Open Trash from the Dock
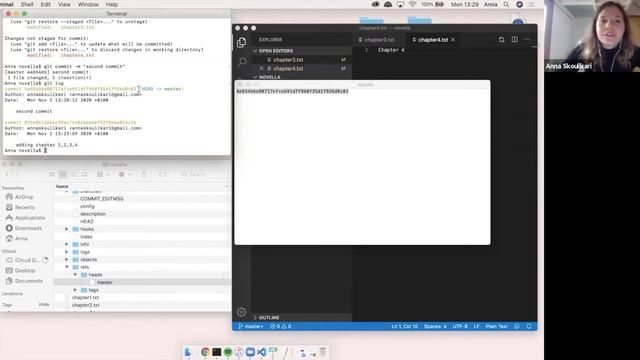The image size is (640, 360). pos(322,352)
